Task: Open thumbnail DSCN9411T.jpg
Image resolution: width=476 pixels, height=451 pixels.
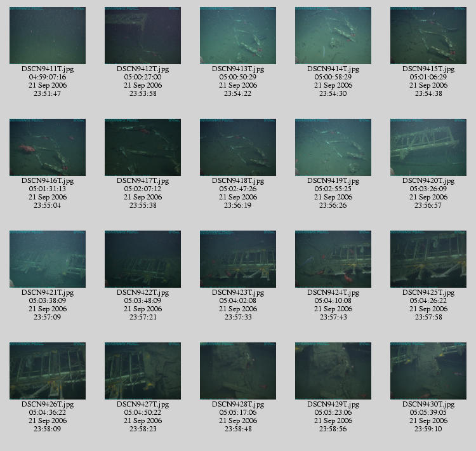Action: (x=48, y=36)
